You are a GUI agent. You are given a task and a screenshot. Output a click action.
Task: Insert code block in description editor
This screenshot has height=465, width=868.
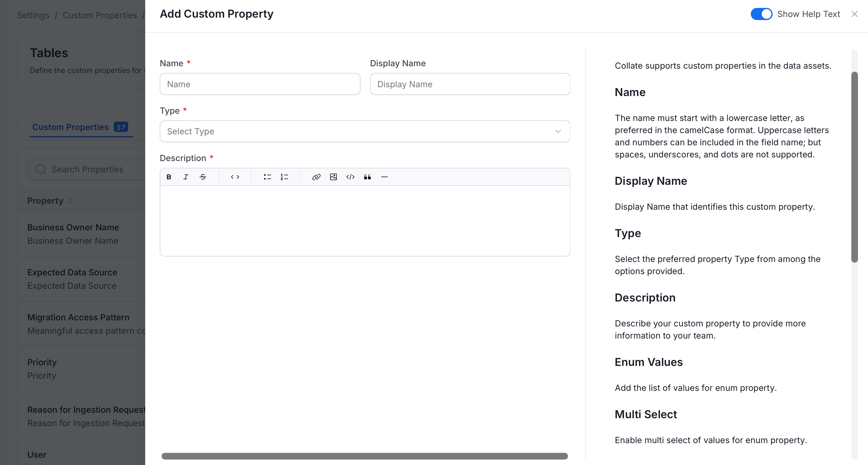point(350,177)
